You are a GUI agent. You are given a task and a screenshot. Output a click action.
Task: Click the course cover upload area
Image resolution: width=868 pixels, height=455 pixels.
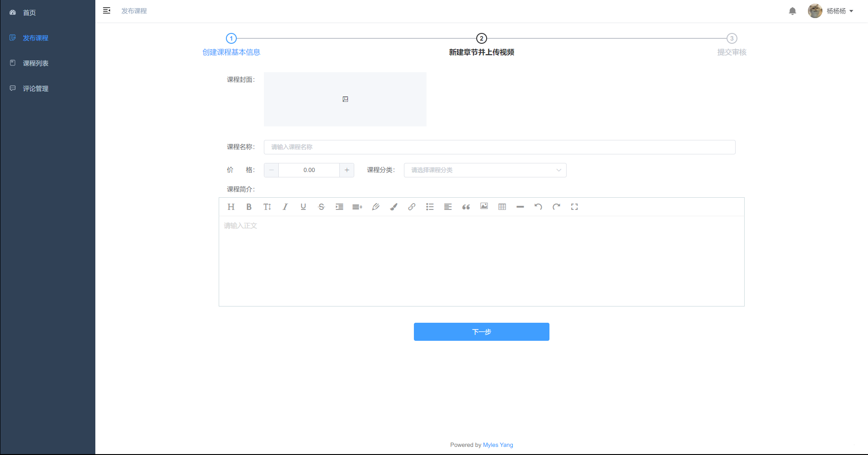click(345, 99)
